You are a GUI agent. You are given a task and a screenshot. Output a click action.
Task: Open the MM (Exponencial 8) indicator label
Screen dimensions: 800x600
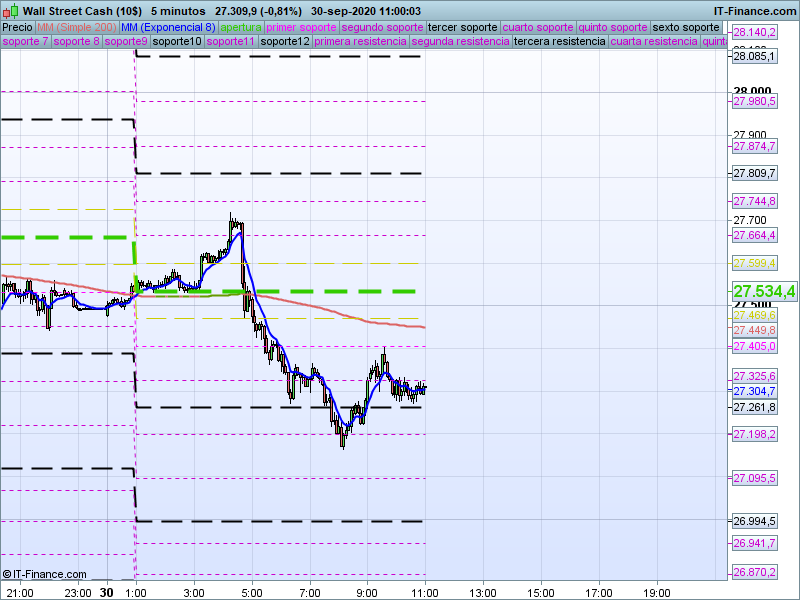pyautogui.click(x=168, y=28)
